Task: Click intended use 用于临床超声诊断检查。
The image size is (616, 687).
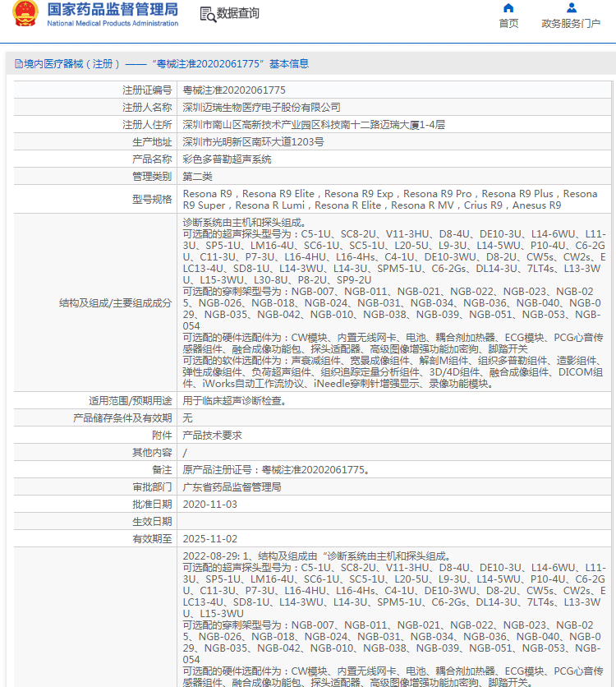Action: tap(235, 401)
